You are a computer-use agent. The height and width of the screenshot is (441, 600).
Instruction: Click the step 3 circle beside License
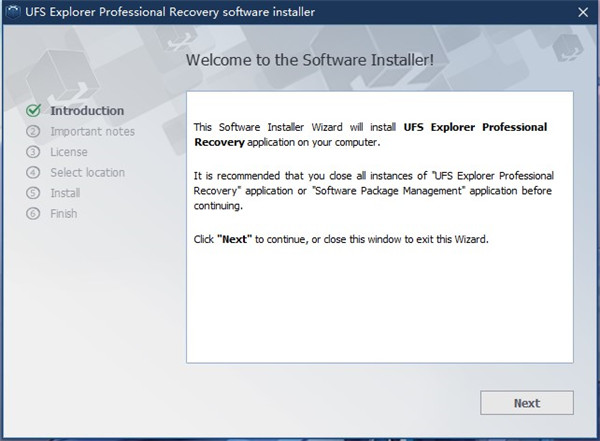click(33, 152)
